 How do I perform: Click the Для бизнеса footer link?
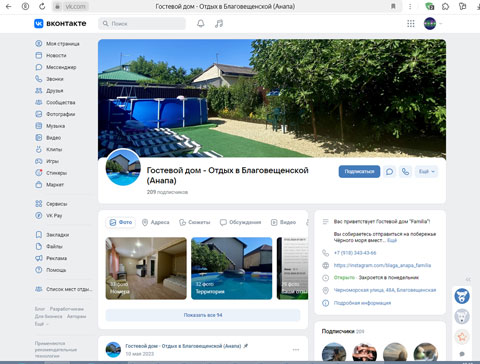[x=48, y=316]
